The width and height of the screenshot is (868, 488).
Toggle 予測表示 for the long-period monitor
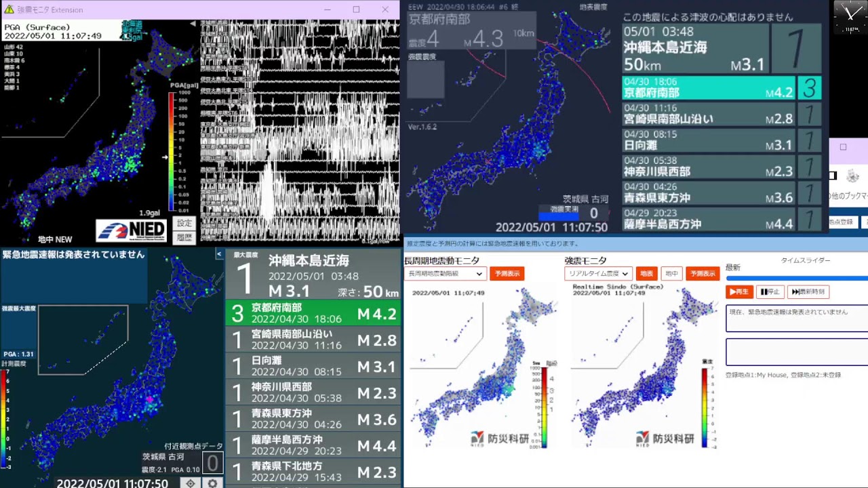[x=507, y=274]
